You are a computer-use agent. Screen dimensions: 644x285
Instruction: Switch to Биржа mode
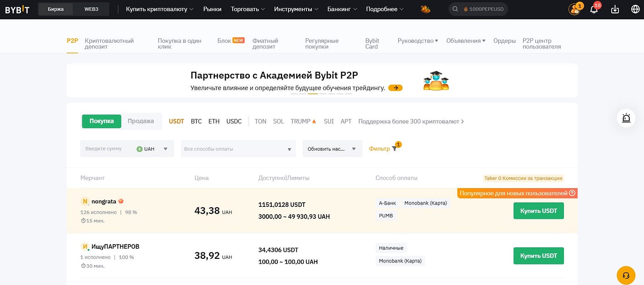point(56,9)
